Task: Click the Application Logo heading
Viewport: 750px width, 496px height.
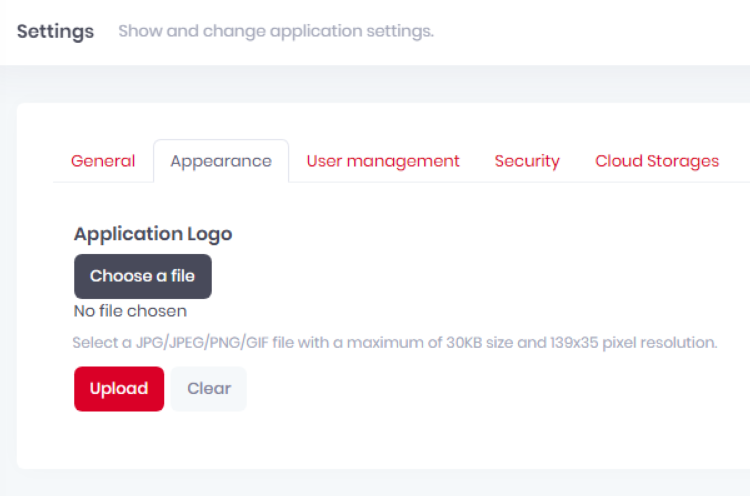Action: coord(153,234)
